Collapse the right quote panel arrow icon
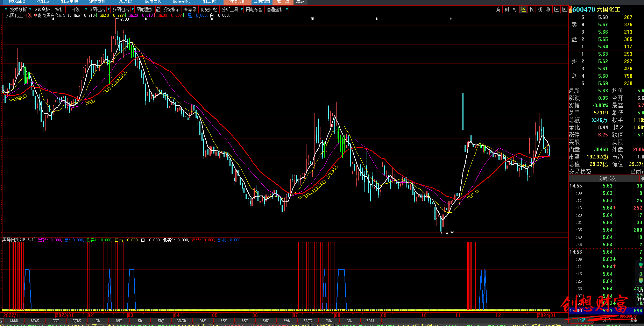 click(565, 9)
